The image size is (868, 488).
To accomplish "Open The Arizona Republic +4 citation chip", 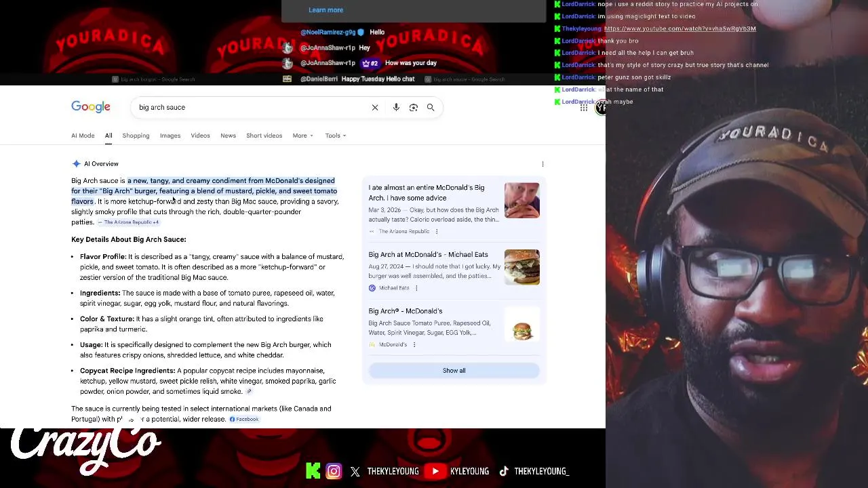I will pos(128,222).
